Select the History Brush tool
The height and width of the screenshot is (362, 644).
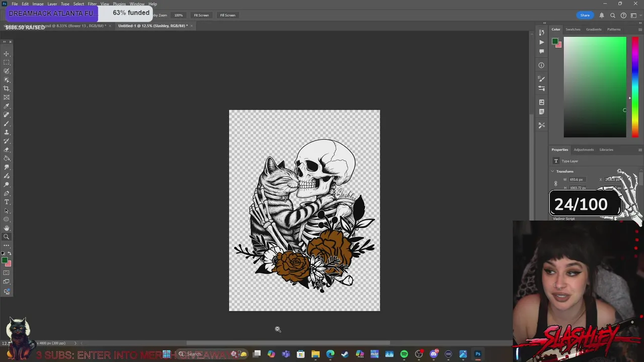pos(7,141)
